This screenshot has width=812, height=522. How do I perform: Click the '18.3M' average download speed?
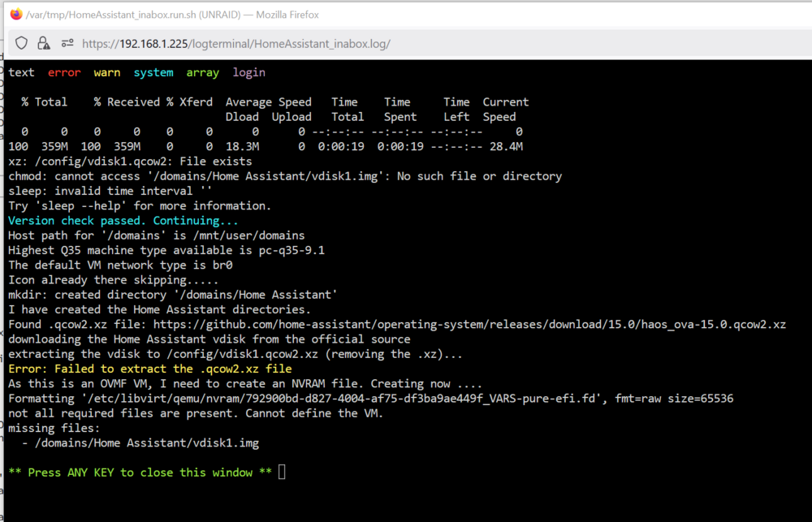pyautogui.click(x=242, y=147)
